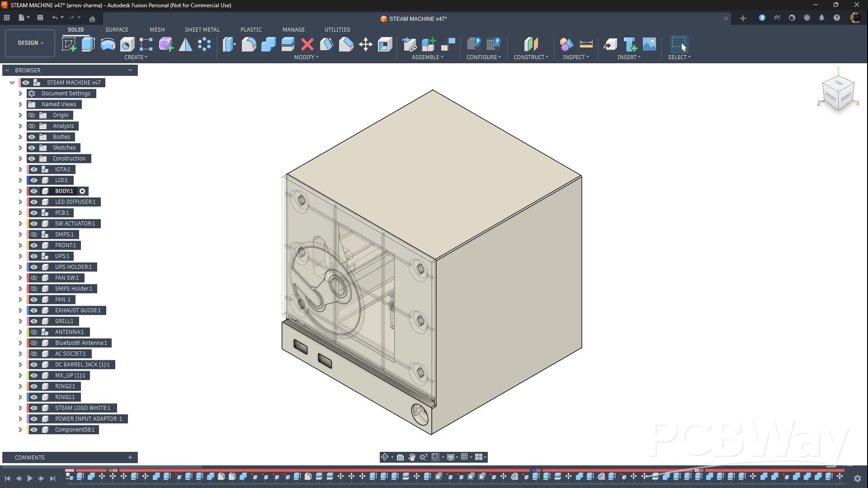Open the SURFACE tab
Image resolution: width=868 pixels, height=488 pixels.
(117, 29)
